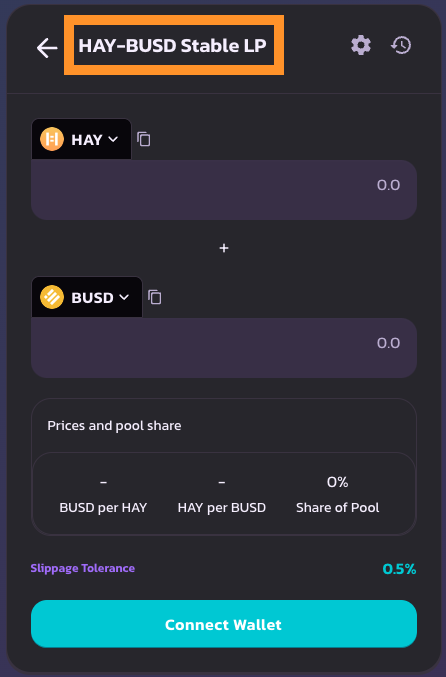Click the 0.5% slippage value
The width and height of the screenshot is (446, 677).
coord(399,569)
